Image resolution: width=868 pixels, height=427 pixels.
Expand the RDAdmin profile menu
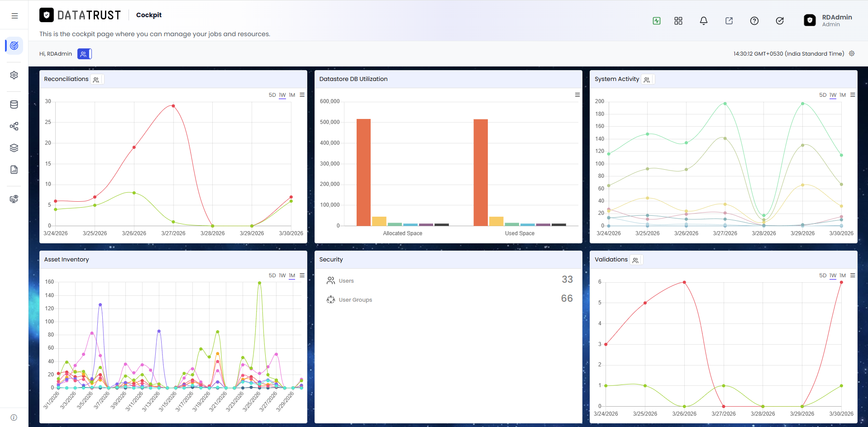[x=828, y=20]
